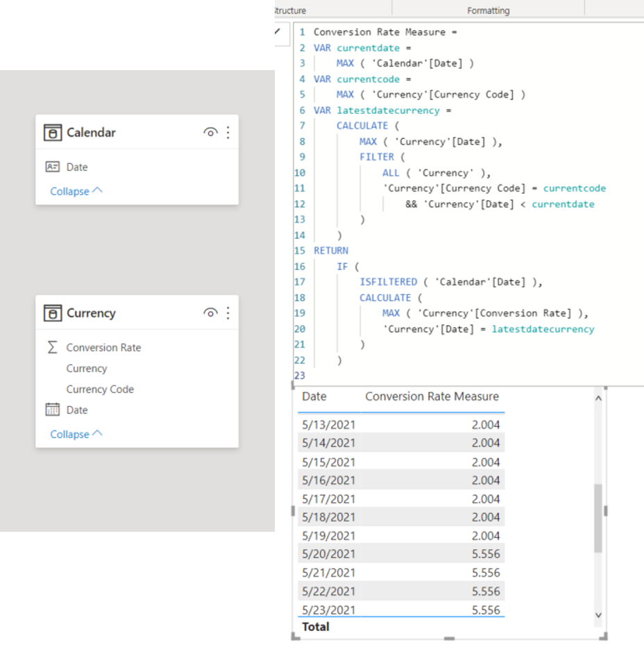Collapse the Calendar table card

coord(76,191)
